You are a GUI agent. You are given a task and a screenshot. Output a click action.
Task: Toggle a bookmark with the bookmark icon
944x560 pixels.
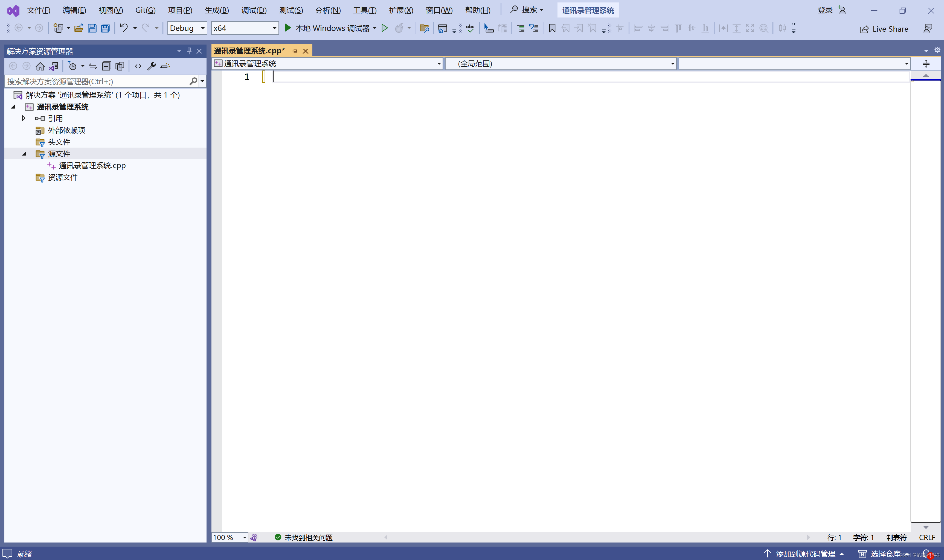tap(552, 28)
